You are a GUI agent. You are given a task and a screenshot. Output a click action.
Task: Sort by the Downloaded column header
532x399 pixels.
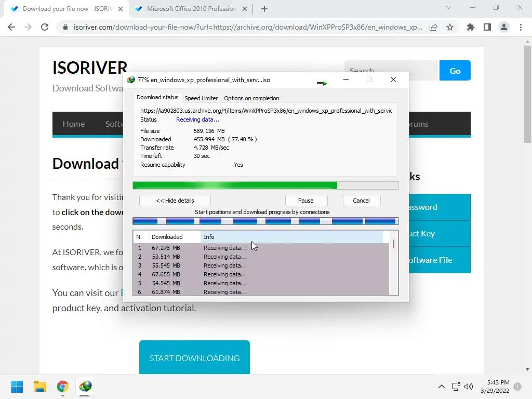pyautogui.click(x=175, y=237)
